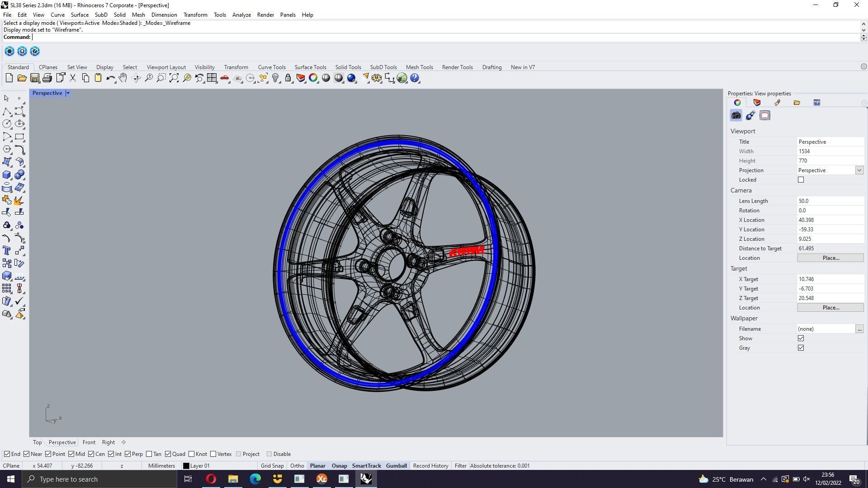The height and width of the screenshot is (488, 868).
Task: Open the Projection dropdown in properties
Action: point(859,170)
